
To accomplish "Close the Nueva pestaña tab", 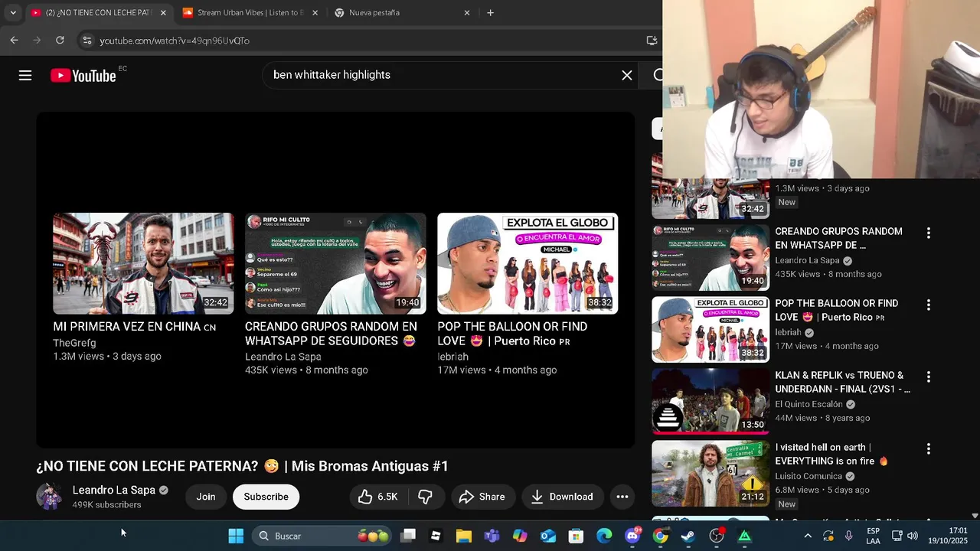I will [467, 12].
